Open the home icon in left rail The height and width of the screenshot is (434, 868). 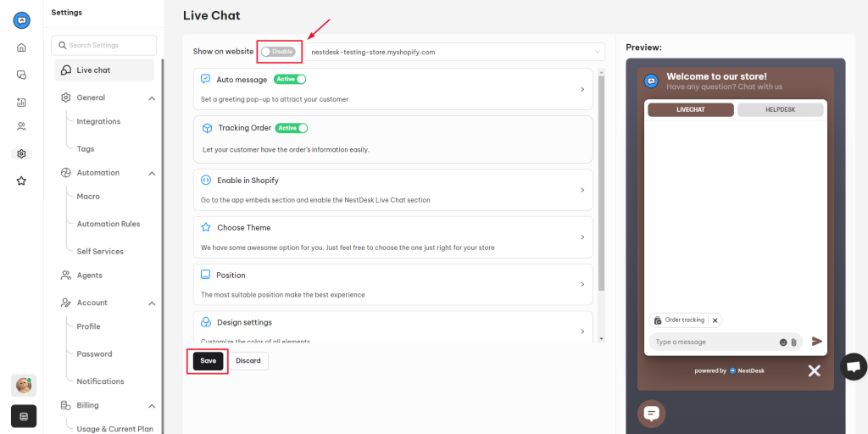click(21, 47)
